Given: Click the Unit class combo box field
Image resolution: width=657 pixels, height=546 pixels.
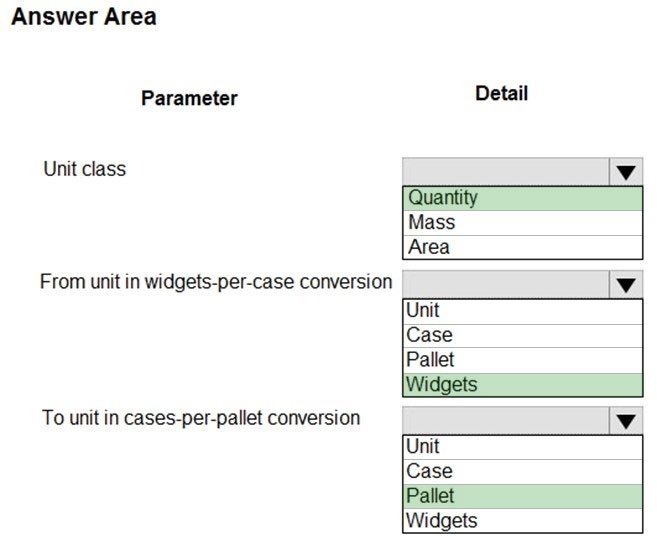Looking at the screenshot, I should pyautogui.click(x=506, y=172).
